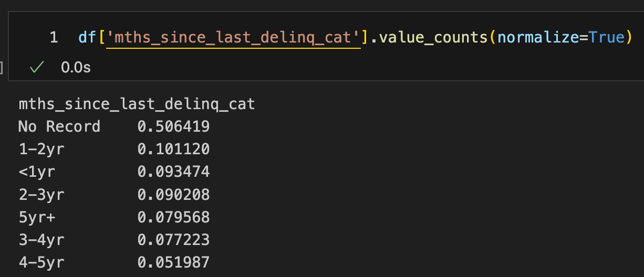The image size is (644, 277).
Task: Click the True keyword in the code
Action: click(607, 38)
